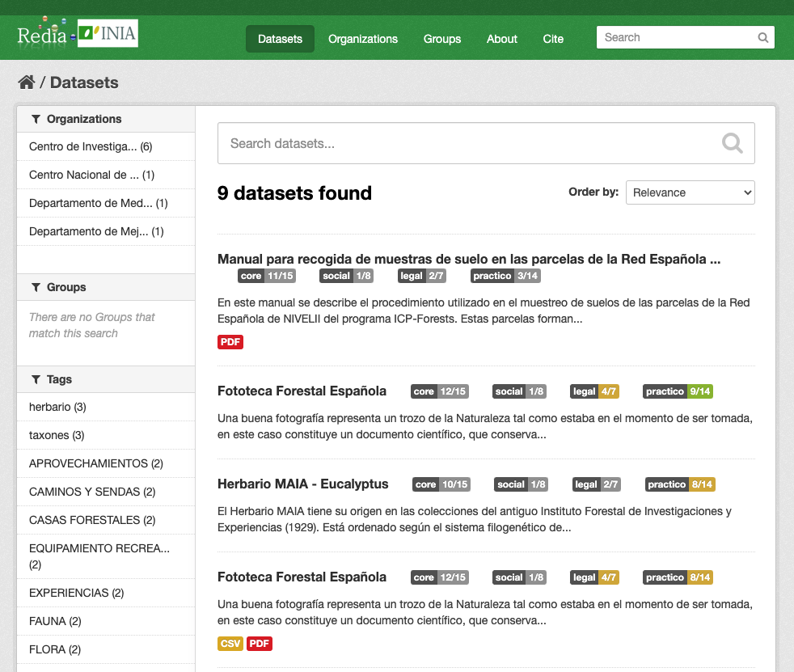Image resolution: width=794 pixels, height=672 pixels.
Task: Click the INIA logo
Action: (x=108, y=33)
